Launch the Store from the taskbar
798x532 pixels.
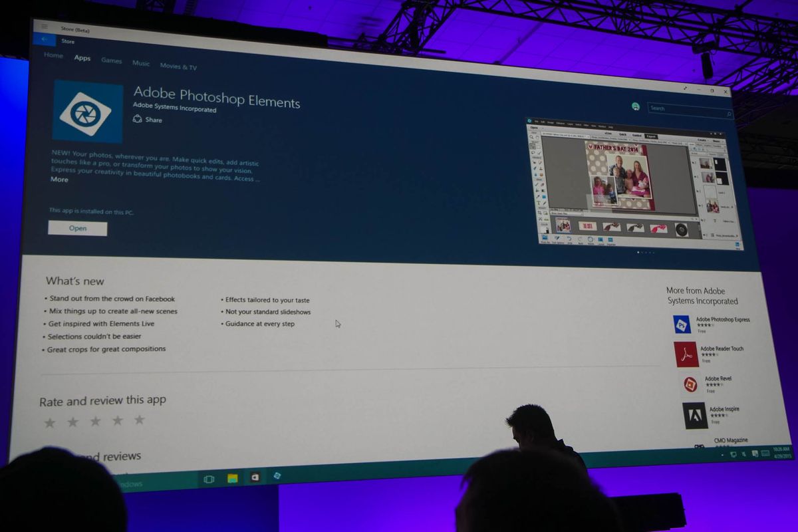coord(254,478)
